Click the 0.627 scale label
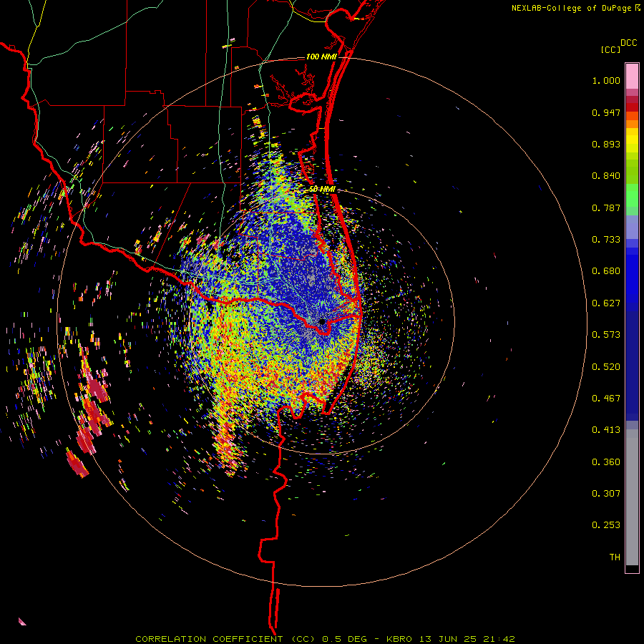The image size is (644, 644). coord(606,303)
